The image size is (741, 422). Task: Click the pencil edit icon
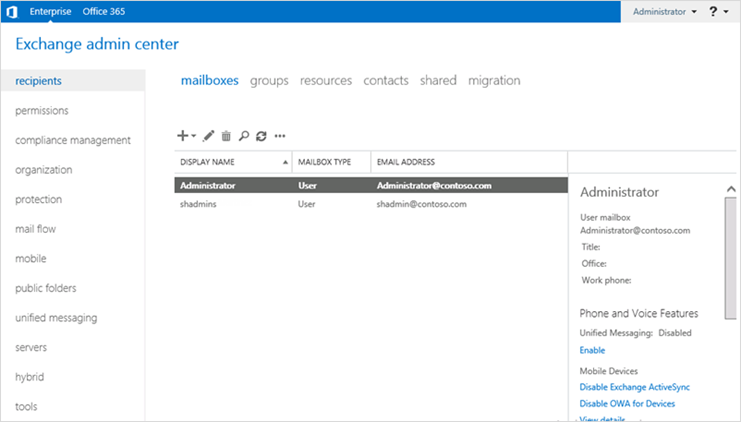click(x=209, y=136)
